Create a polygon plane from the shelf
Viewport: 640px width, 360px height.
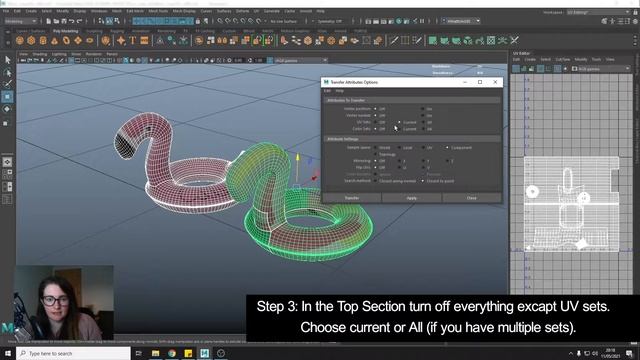(78, 40)
